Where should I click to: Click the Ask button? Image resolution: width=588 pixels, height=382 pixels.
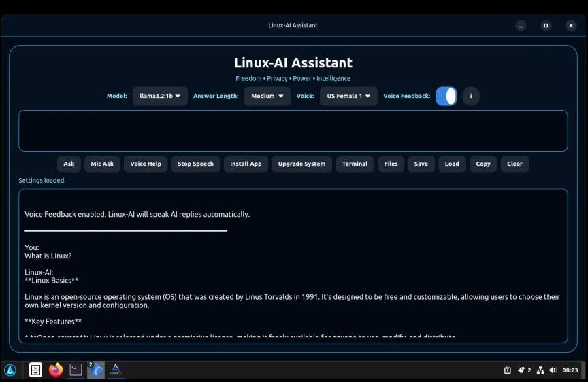(x=69, y=164)
